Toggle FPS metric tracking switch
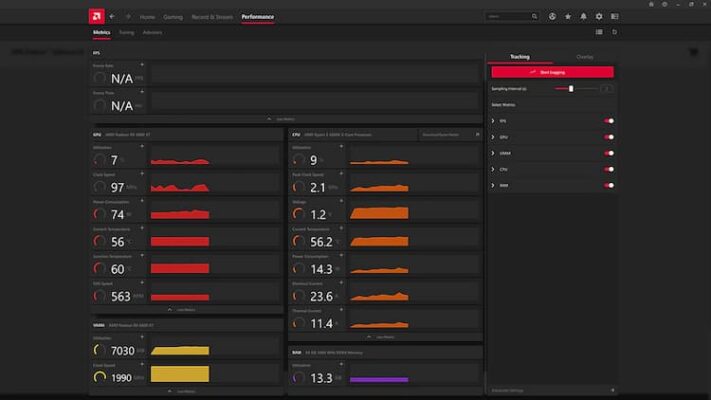This screenshot has width=711, height=400. coord(609,121)
